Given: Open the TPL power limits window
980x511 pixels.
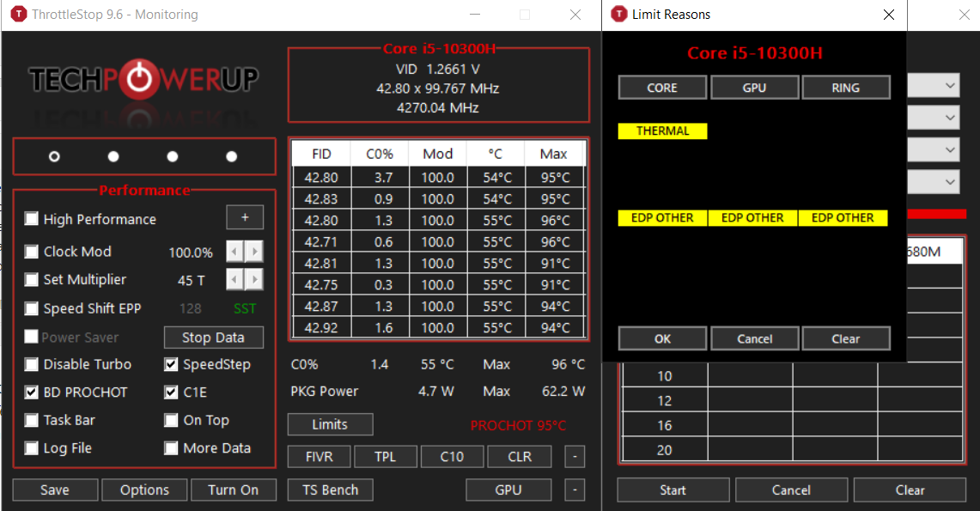Looking at the screenshot, I should point(386,457).
